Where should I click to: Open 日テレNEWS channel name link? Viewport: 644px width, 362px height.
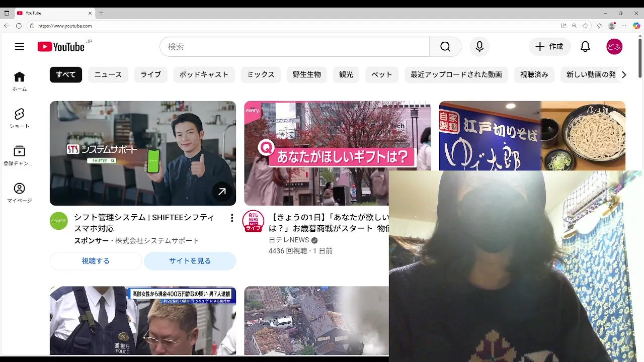click(289, 240)
